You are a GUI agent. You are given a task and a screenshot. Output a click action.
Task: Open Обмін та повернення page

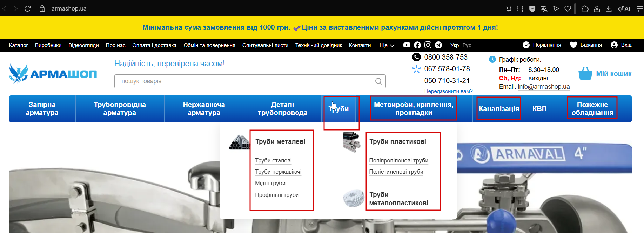click(x=209, y=45)
